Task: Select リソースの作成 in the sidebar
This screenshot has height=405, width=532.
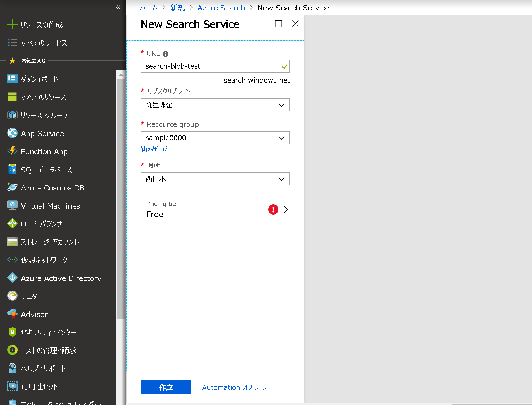Action: (42, 25)
